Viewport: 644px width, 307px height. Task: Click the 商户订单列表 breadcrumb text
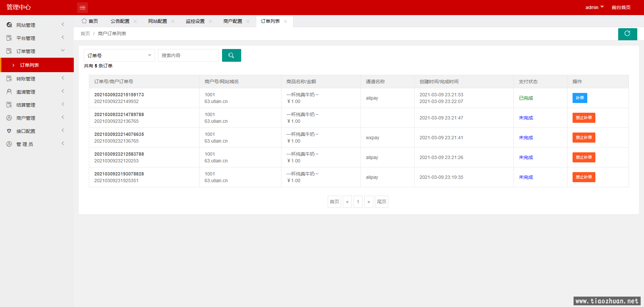pos(112,34)
